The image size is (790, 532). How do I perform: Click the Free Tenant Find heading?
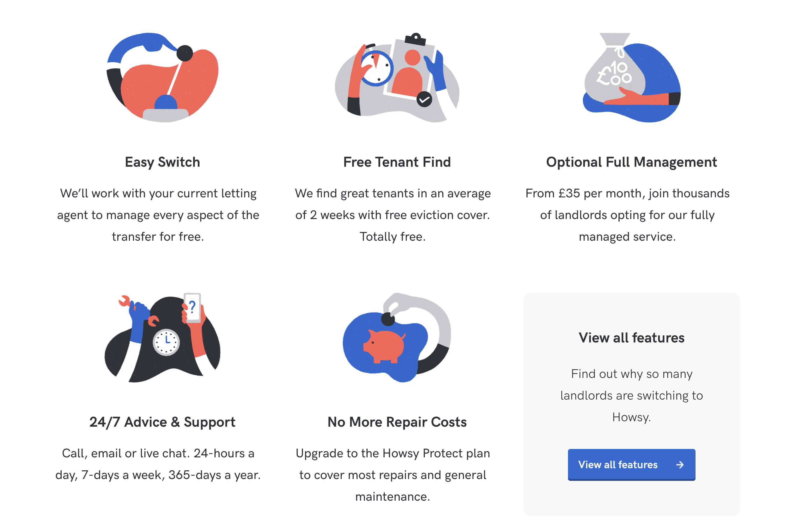pos(397,162)
